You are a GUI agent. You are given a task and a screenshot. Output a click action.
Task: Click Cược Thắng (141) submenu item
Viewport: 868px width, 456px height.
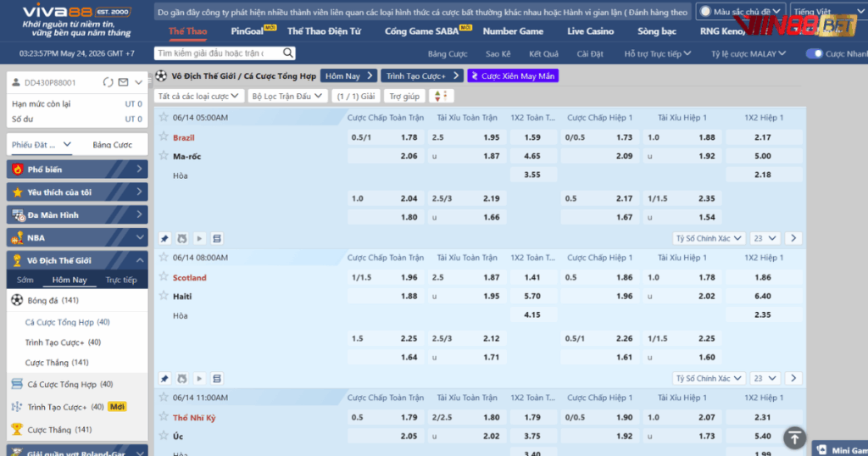click(57, 363)
